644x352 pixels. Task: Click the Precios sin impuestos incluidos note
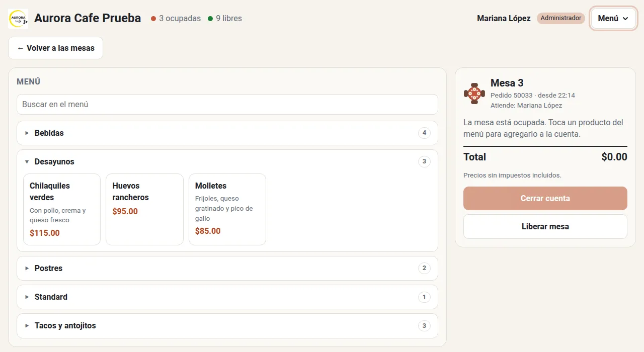[512, 175]
